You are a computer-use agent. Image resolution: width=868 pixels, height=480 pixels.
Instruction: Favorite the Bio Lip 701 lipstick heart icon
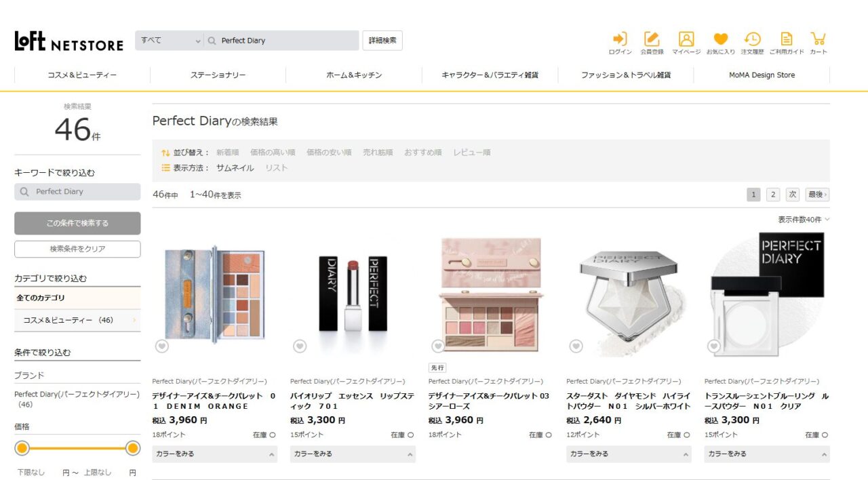point(300,346)
